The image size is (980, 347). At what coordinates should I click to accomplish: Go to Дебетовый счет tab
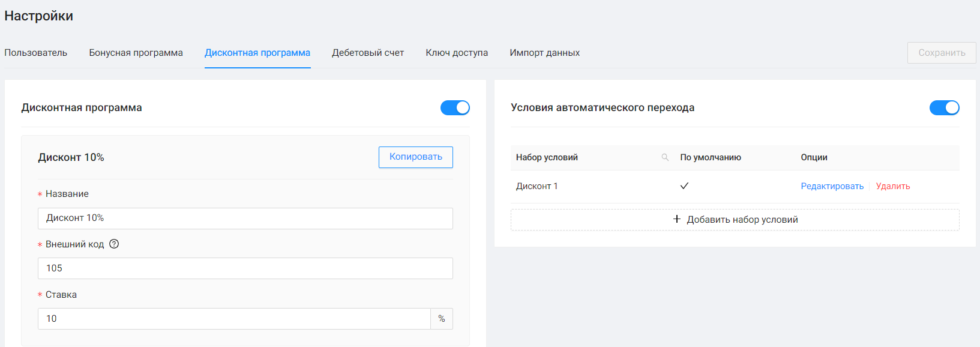[368, 53]
